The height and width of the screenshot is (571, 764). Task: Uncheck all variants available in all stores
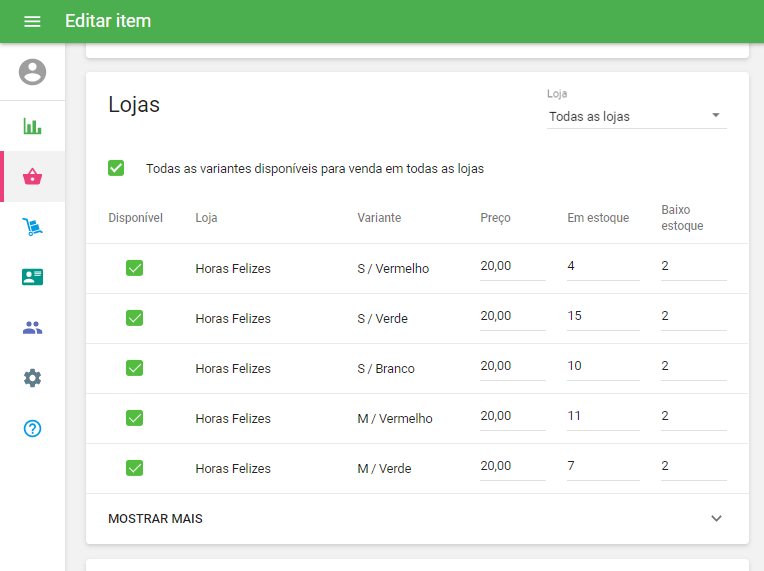point(116,168)
